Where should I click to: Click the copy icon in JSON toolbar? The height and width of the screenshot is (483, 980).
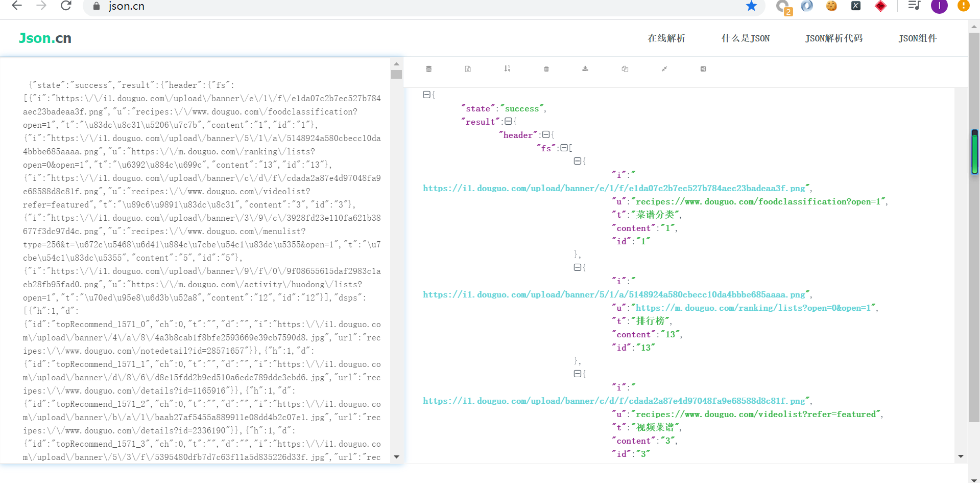625,69
